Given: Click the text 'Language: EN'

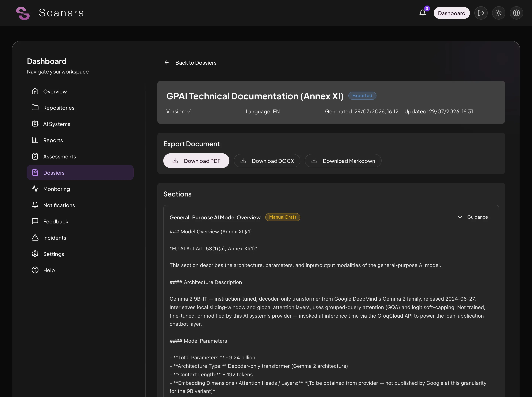Looking at the screenshot, I should [262, 112].
